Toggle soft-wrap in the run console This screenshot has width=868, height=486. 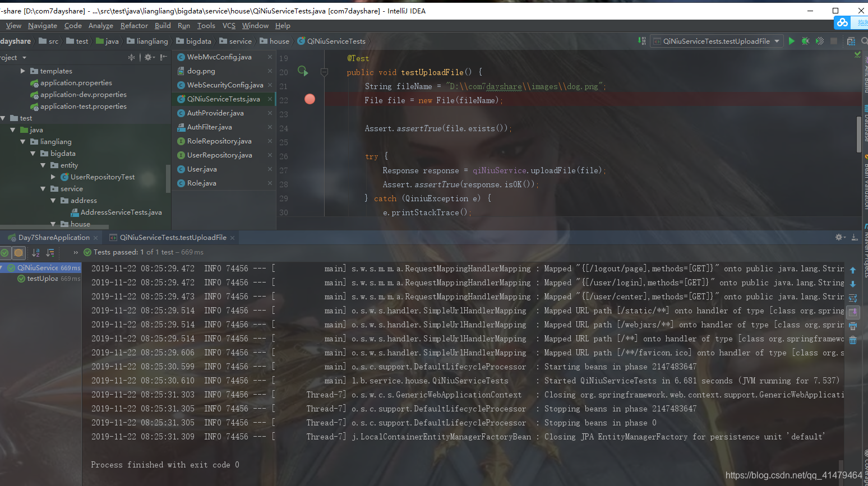click(852, 298)
